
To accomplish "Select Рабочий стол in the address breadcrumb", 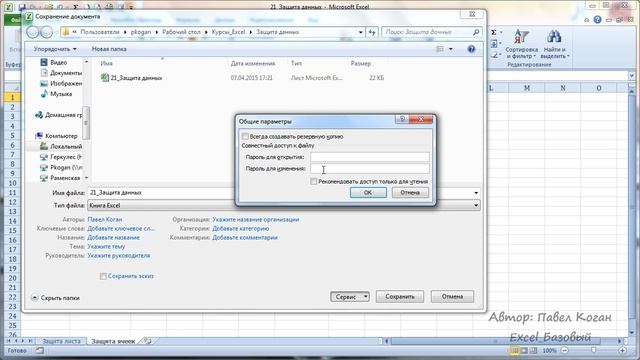I will [x=181, y=32].
